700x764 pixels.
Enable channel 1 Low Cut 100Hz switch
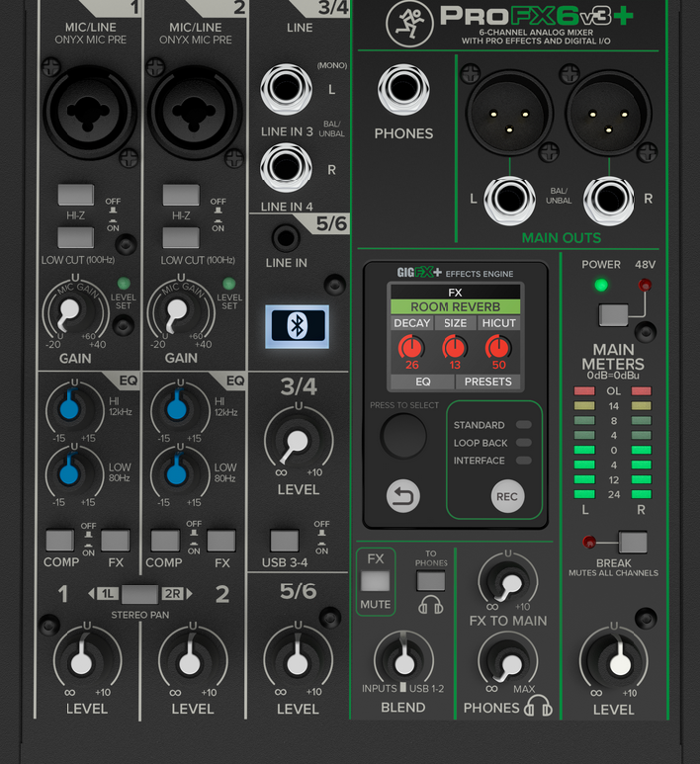76,237
